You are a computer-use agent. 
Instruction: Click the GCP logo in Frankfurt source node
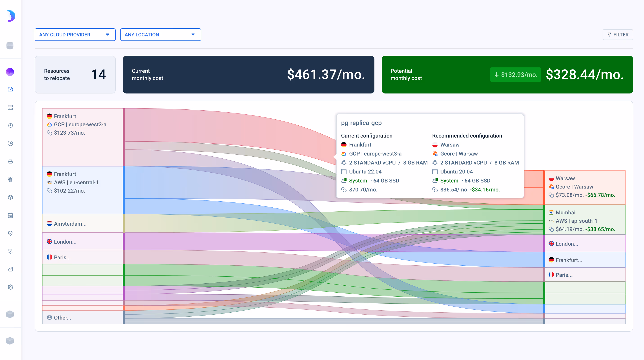[50, 124]
